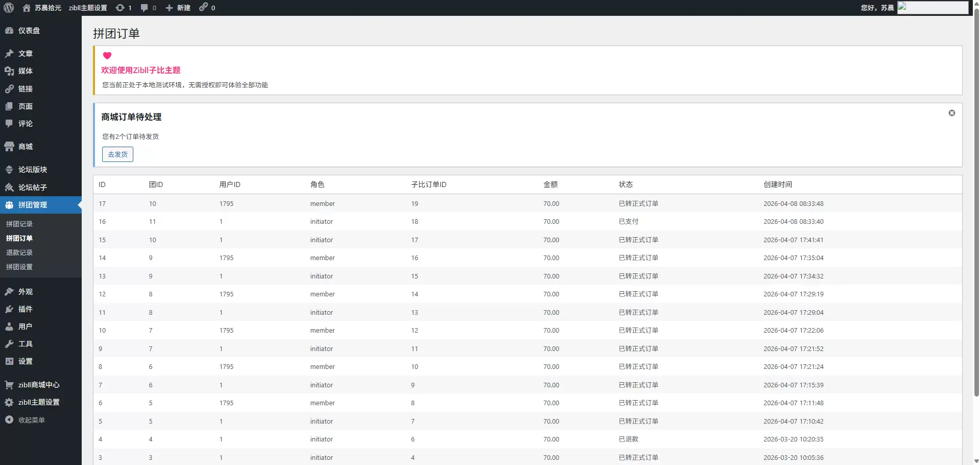Click the 工具 wrench icon
This screenshot has width=980, height=465.
pyautogui.click(x=9, y=344)
